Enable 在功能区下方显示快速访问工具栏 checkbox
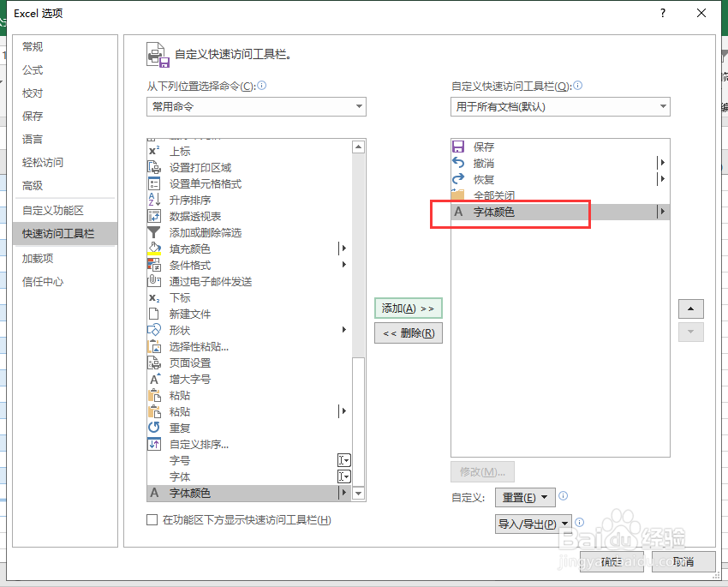Viewport: 728px width, 587px height. pos(152,519)
